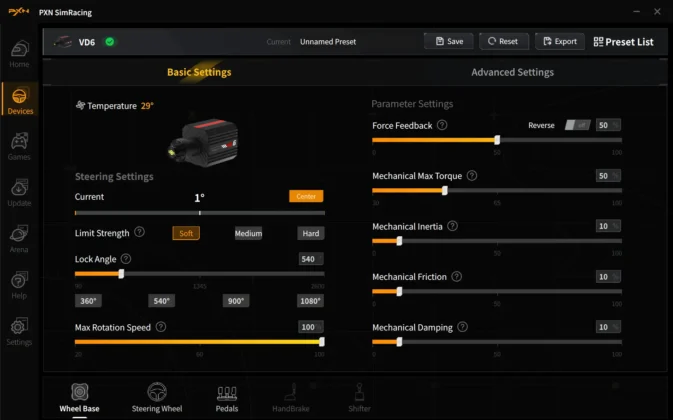
Task: Click the Mechanical Damping value field
Action: 608,327
